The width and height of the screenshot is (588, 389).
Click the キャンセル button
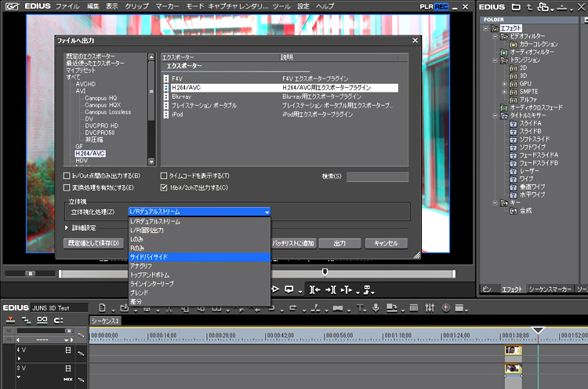click(x=387, y=243)
